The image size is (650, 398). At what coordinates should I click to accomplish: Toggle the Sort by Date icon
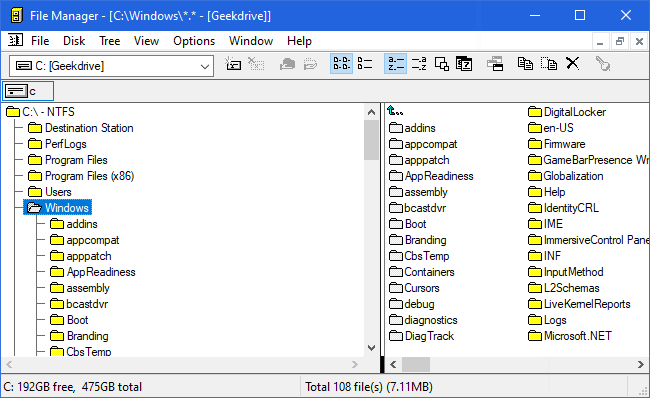tap(464, 64)
